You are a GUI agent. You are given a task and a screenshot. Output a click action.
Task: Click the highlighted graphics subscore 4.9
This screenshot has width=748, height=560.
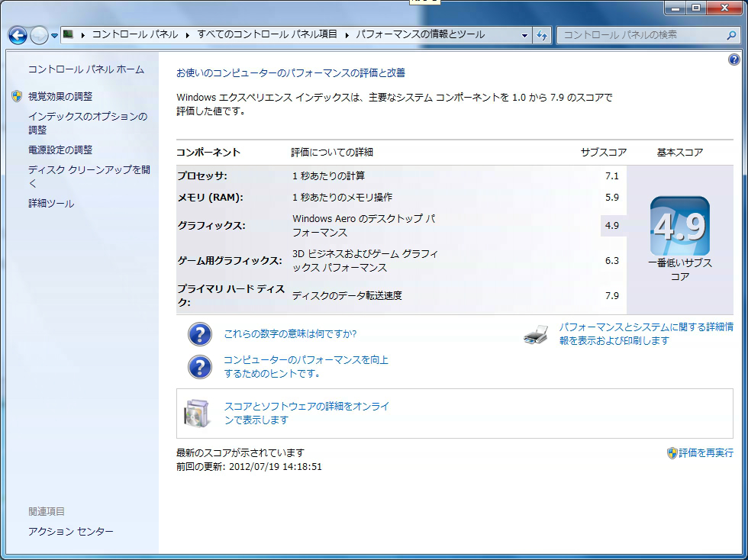612,226
